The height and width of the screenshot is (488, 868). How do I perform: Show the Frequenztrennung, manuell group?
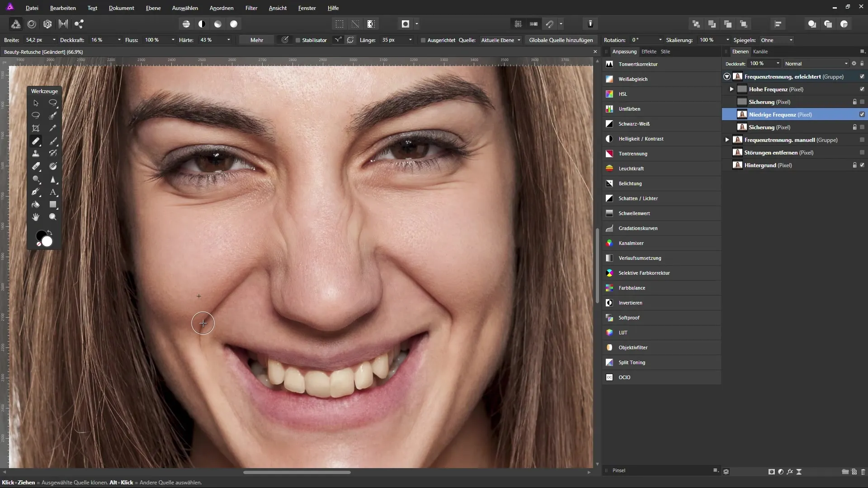(862, 140)
